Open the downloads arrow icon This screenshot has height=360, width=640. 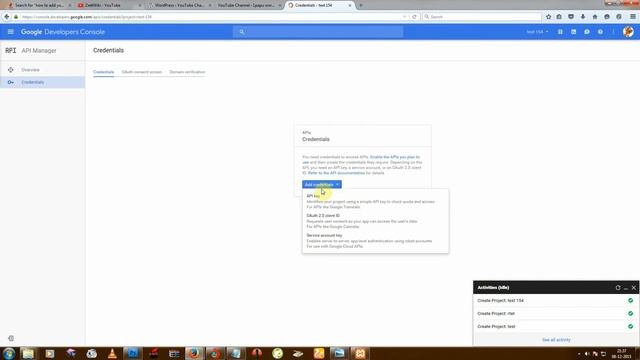pos(583,17)
